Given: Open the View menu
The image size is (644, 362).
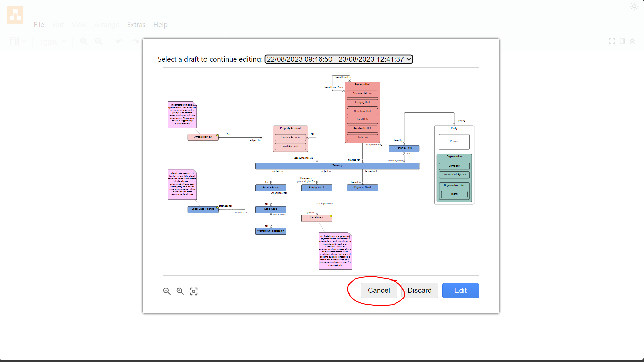Looking at the screenshot, I should click(x=79, y=25).
